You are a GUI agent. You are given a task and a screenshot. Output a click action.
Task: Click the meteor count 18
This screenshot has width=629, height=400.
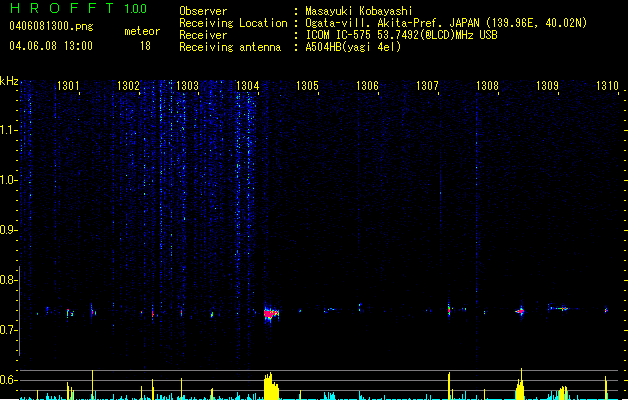(x=145, y=46)
